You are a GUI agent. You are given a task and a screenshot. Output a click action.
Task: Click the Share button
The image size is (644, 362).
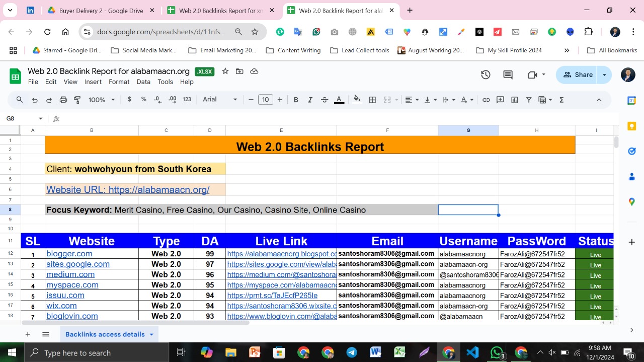tap(578, 75)
